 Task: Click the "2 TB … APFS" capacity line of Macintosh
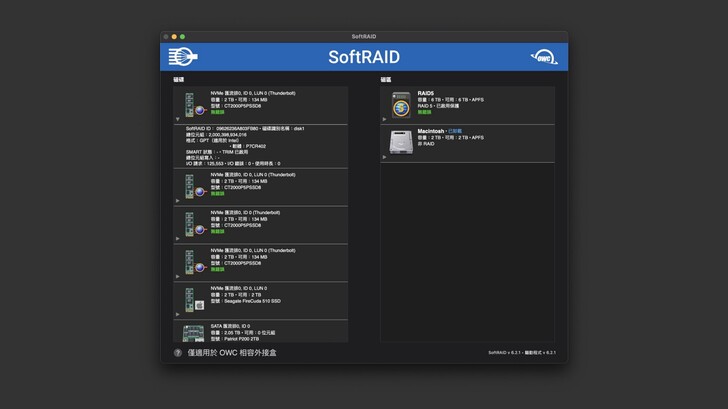[450, 137]
